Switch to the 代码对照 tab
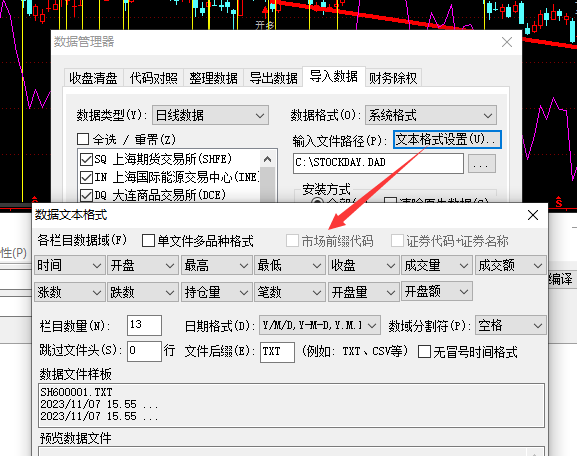577x456 pixels. pyautogui.click(x=153, y=78)
